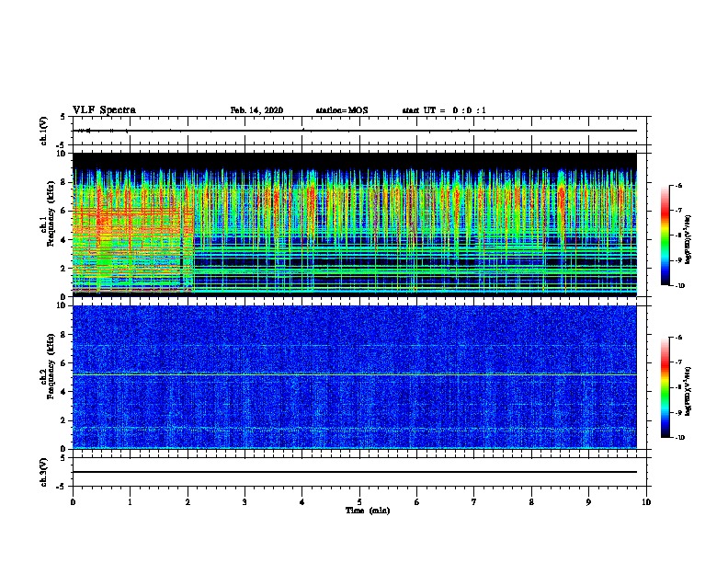The width and height of the screenshot is (728, 563).
Task: Click the ch.2 spectrogram color scale bar
Action: pyautogui.click(x=665, y=387)
